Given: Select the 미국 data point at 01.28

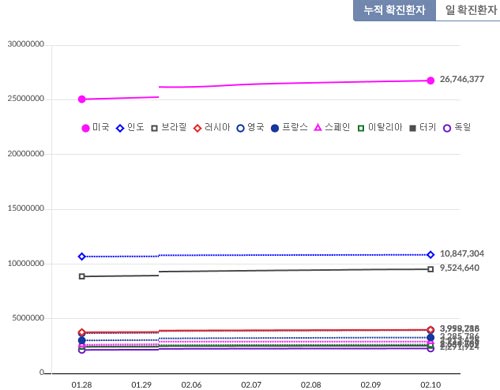Looking at the screenshot, I should (82, 99).
